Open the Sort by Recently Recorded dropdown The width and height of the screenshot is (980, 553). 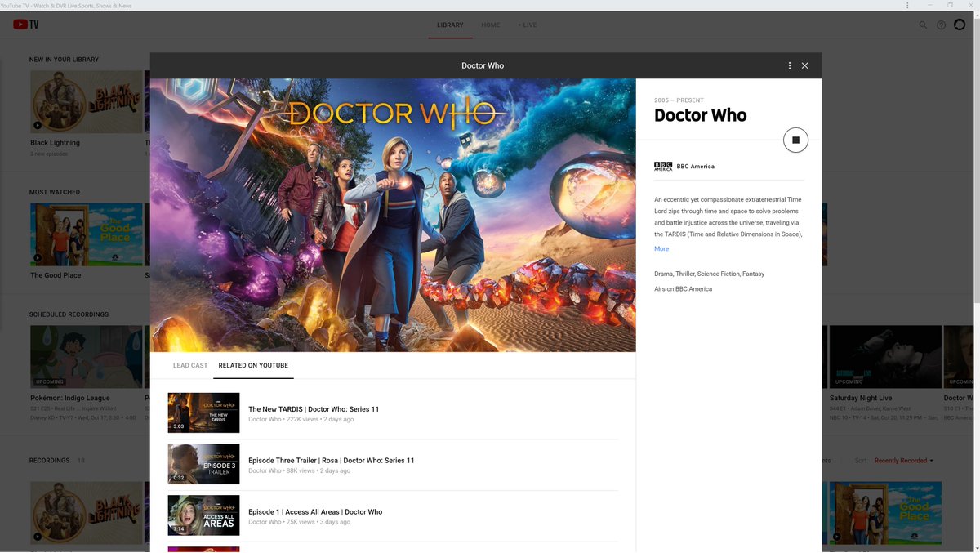point(903,461)
